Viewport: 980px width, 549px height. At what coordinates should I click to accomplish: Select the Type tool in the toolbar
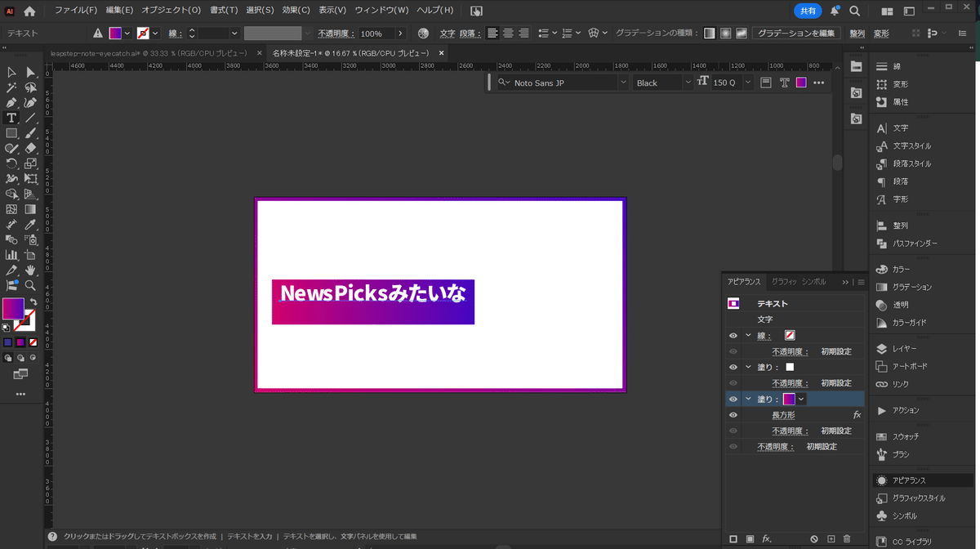point(11,118)
